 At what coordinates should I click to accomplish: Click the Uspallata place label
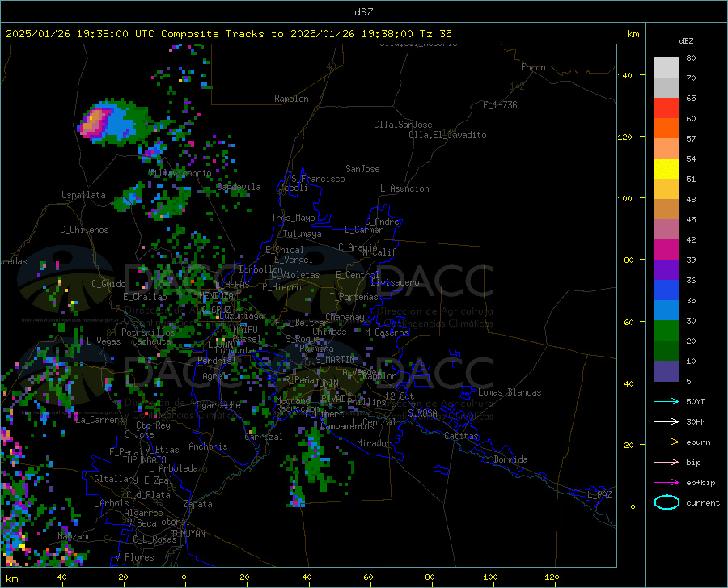[83, 195]
